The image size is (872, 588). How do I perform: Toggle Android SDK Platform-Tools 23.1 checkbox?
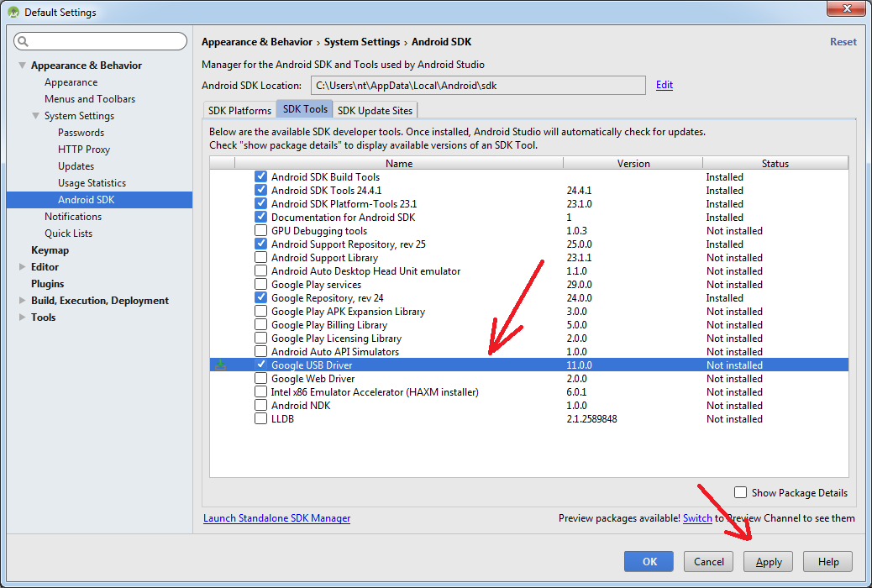[x=260, y=203]
